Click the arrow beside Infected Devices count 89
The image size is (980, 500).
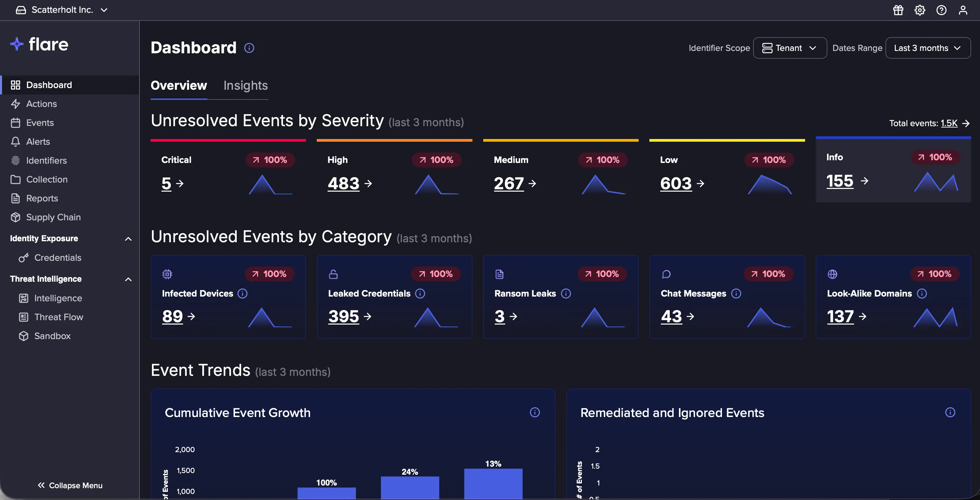(x=191, y=316)
